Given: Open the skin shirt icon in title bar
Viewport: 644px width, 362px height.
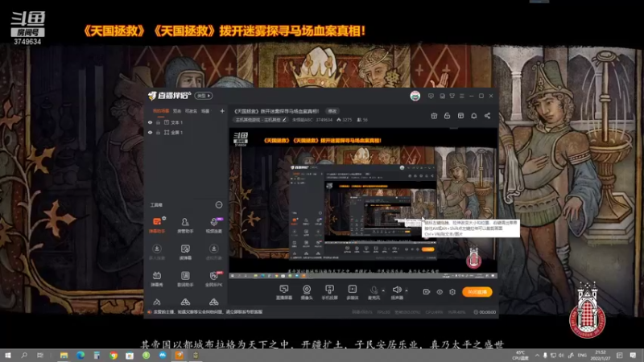Looking at the screenshot, I should 452,96.
